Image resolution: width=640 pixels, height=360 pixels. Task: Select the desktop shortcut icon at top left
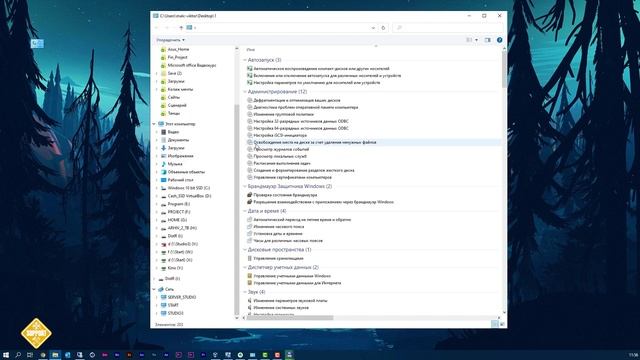coord(37,43)
